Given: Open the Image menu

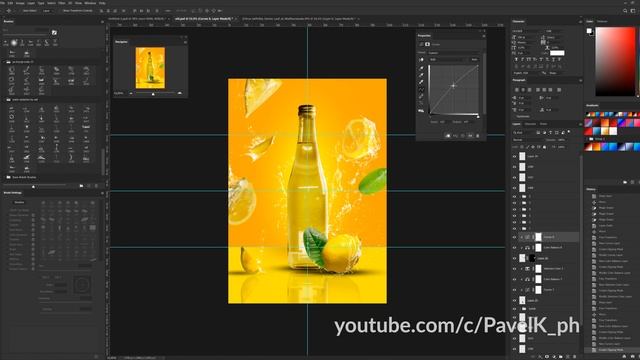Looking at the screenshot, I should pyautogui.click(x=20, y=3).
